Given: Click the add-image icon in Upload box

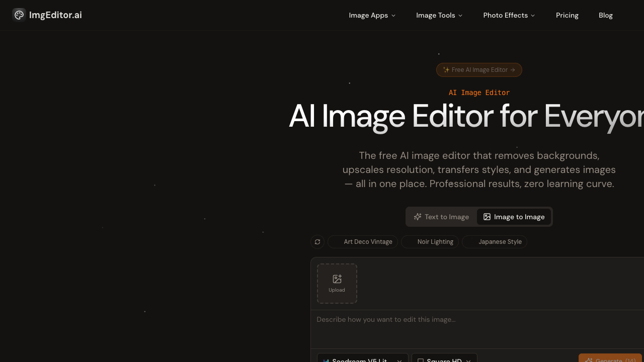Looking at the screenshot, I should [x=337, y=279].
